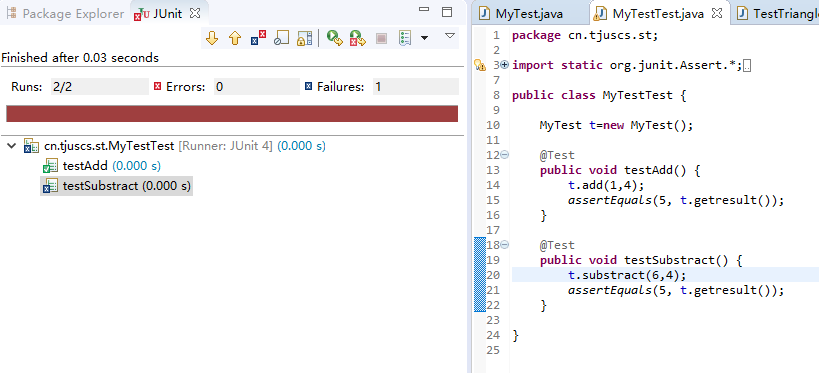Expand folded imports on line 3
The height and width of the screenshot is (373, 819).
[x=504, y=65]
